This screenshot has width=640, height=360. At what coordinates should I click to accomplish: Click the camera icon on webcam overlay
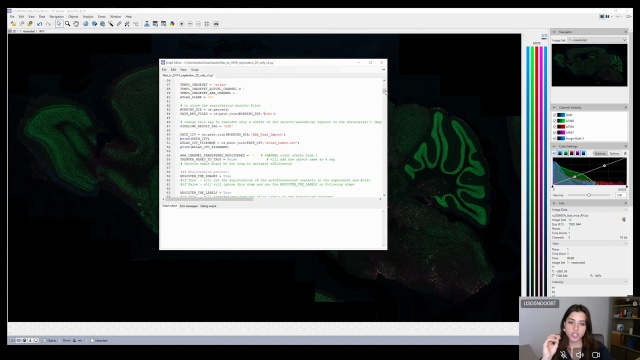[x=596, y=355]
